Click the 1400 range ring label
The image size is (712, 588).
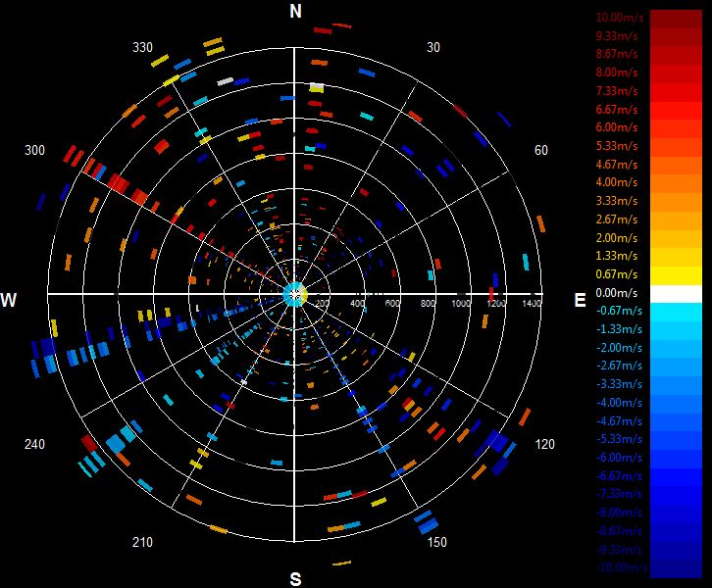tap(532, 303)
